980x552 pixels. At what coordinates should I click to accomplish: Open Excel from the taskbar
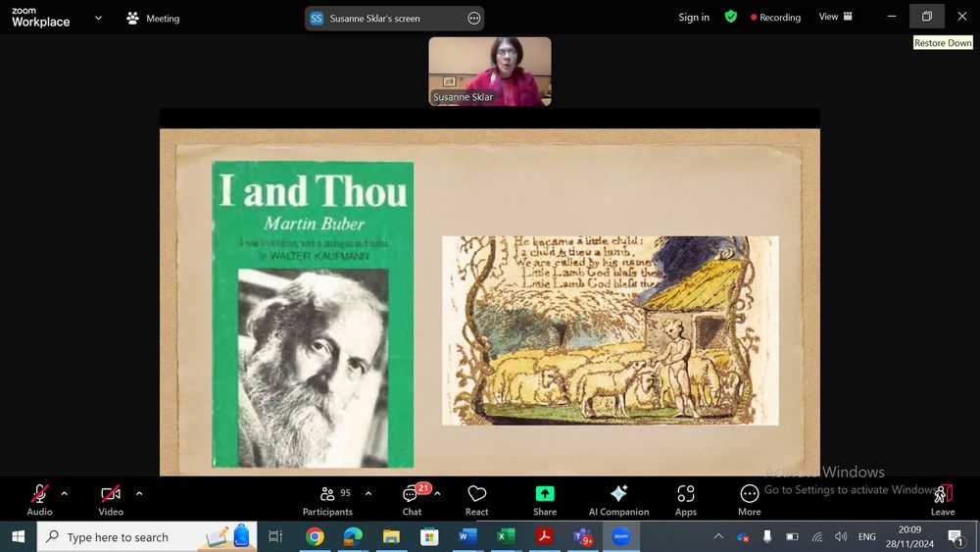[x=506, y=536]
